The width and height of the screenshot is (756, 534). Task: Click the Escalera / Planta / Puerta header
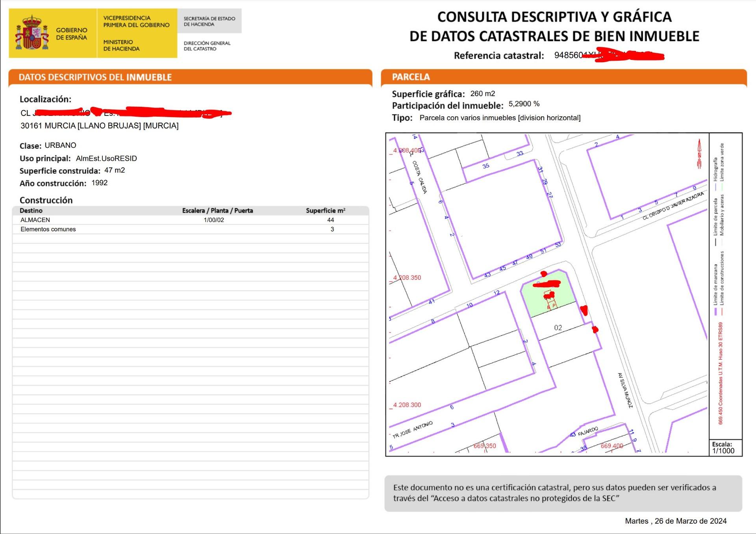pos(217,210)
